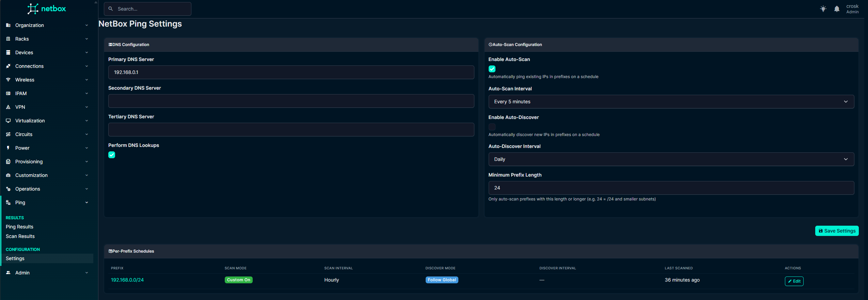868x300 pixels.
Task: Go to Ping Results
Action: tap(19, 227)
